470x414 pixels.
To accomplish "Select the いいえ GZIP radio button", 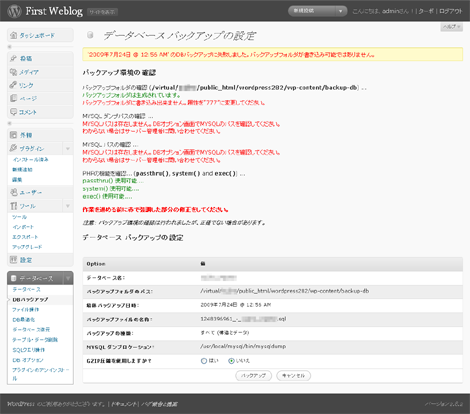I will pyautogui.click(x=231, y=361).
